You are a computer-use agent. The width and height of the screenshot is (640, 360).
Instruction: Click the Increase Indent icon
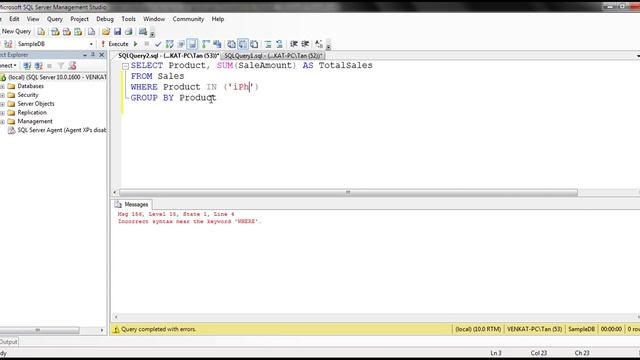point(305,44)
